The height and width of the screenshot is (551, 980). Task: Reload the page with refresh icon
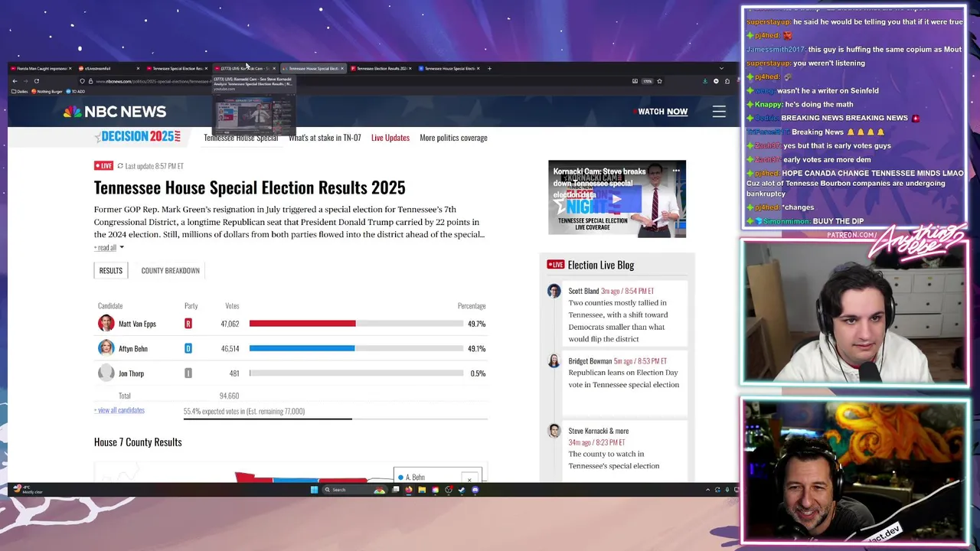pyautogui.click(x=36, y=81)
